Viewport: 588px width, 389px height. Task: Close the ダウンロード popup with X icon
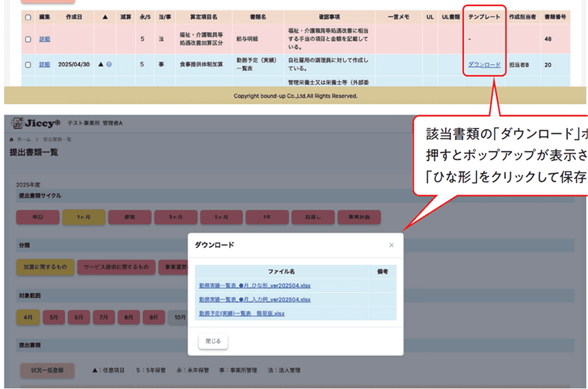(x=391, y=245)
